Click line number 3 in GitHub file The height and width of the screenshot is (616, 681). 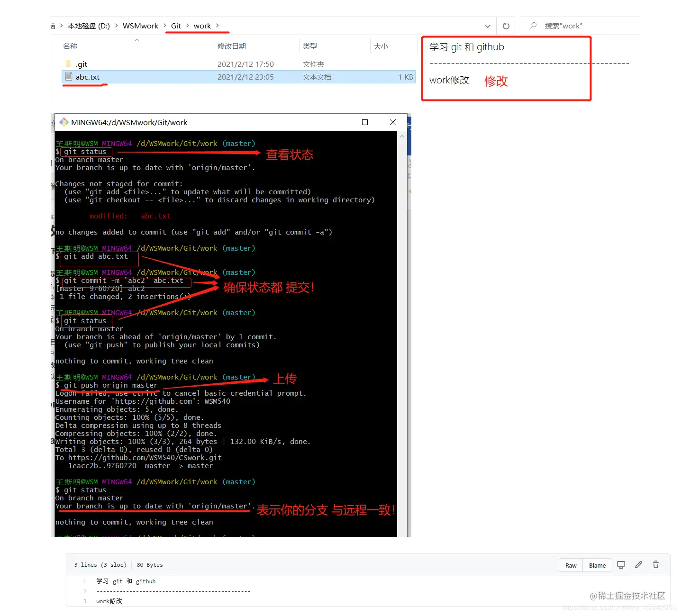85,601
